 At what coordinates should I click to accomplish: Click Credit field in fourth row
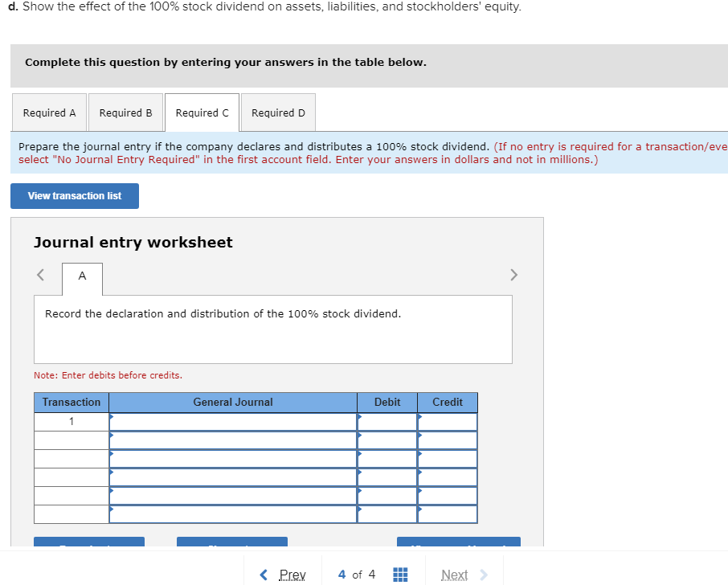[448, 478]
